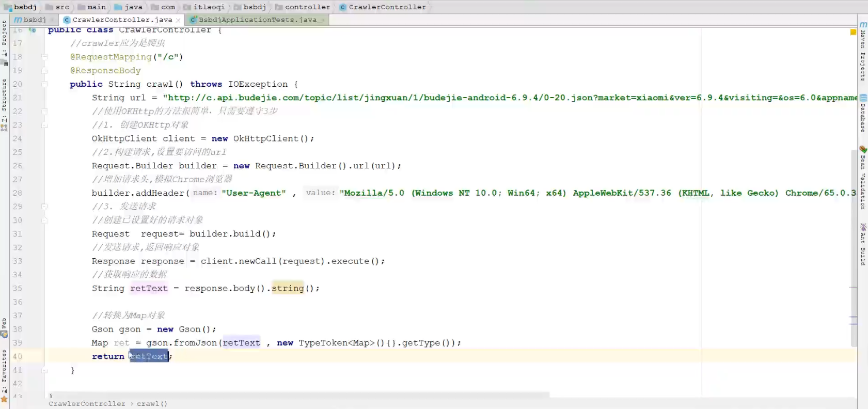Click the "name:" parameter hint on line 28

(204, 193)
